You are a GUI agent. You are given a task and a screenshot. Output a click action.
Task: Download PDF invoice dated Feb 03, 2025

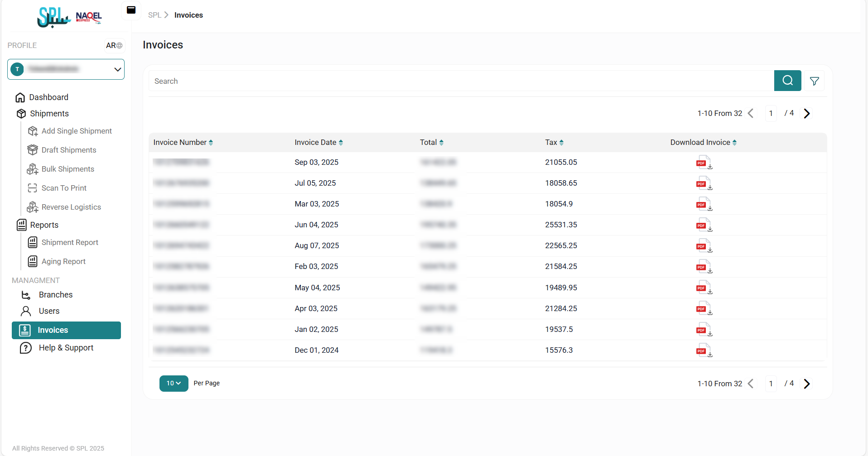[704, 267]
